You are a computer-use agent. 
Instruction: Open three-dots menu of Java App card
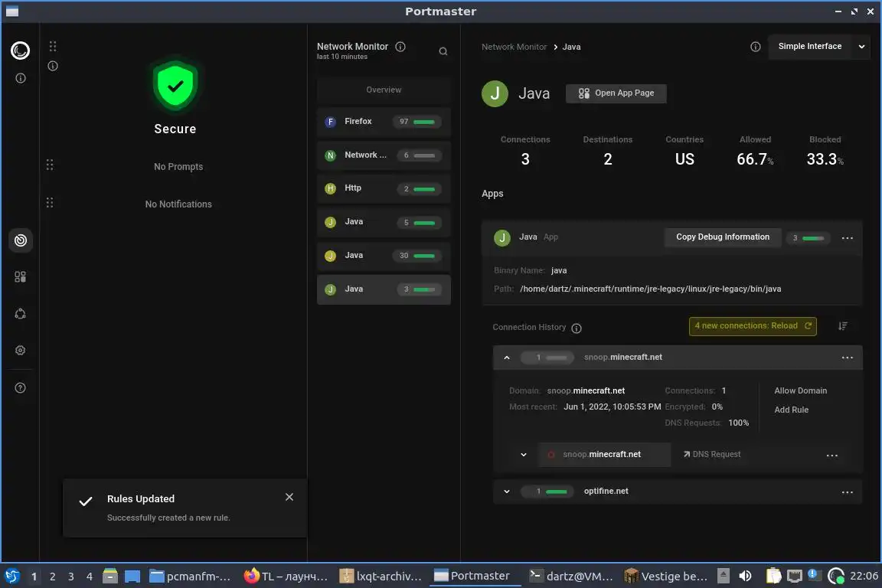click(847, 238)
